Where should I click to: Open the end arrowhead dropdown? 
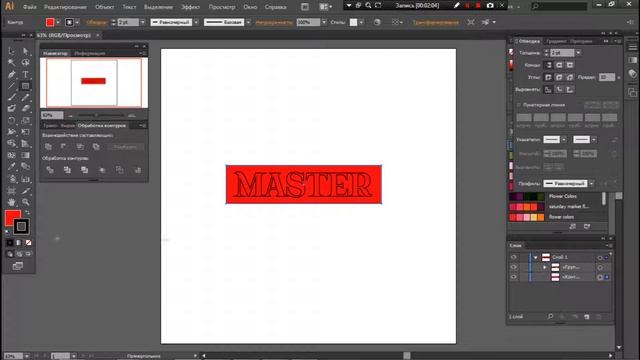click(x=594, y=140)
